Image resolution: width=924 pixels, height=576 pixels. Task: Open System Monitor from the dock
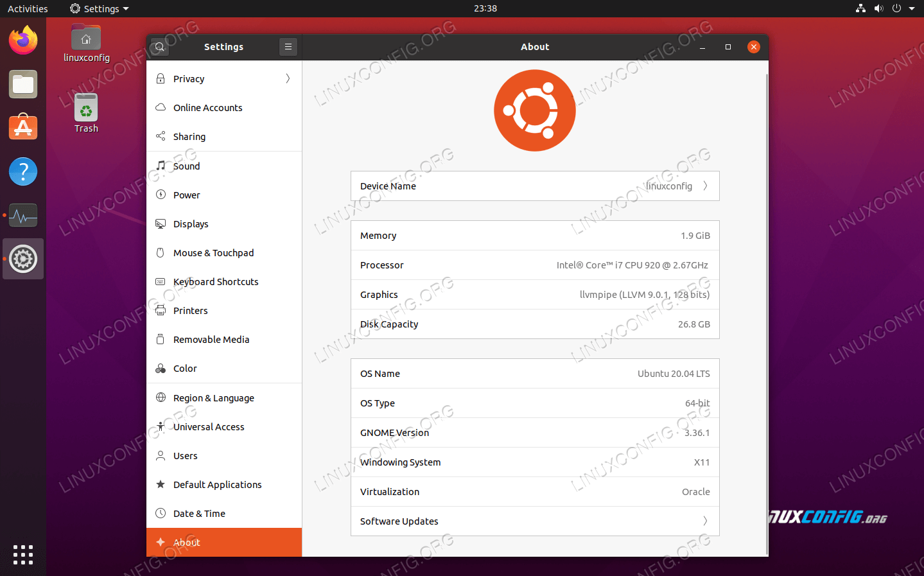pyautogui.click(x=23, y=215)
